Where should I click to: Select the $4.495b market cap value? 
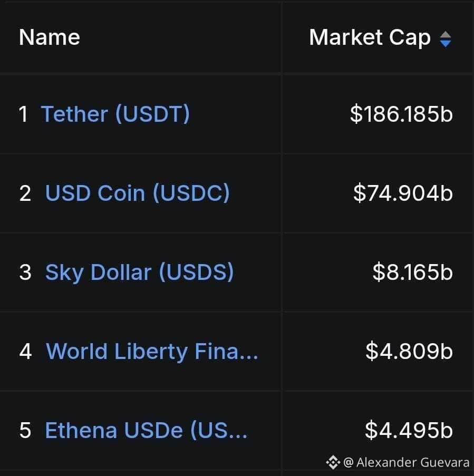click(x=409, y=431)
